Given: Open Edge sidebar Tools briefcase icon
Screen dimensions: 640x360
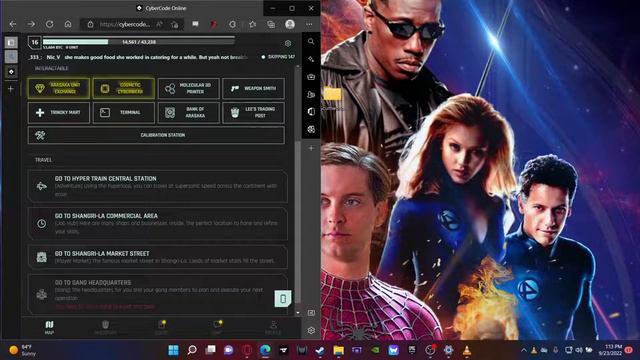Looking at the screenshot, I should click(x=311, y=77).
